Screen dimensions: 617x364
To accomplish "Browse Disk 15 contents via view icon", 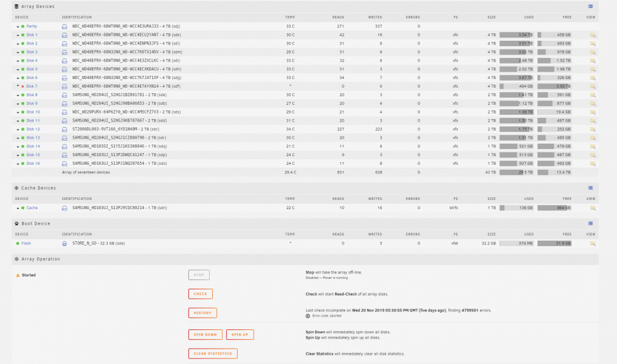I will pyautogui.click(x=593, y=155).
